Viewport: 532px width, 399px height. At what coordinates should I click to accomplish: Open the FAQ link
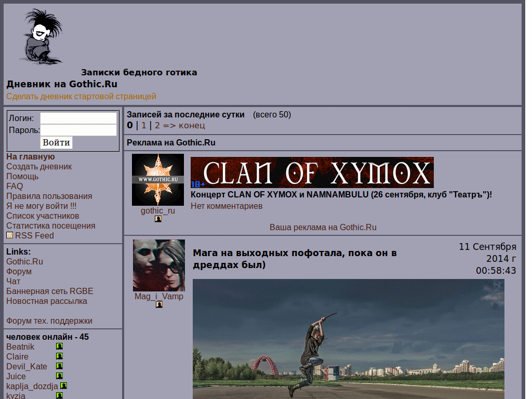pos(15,187)
